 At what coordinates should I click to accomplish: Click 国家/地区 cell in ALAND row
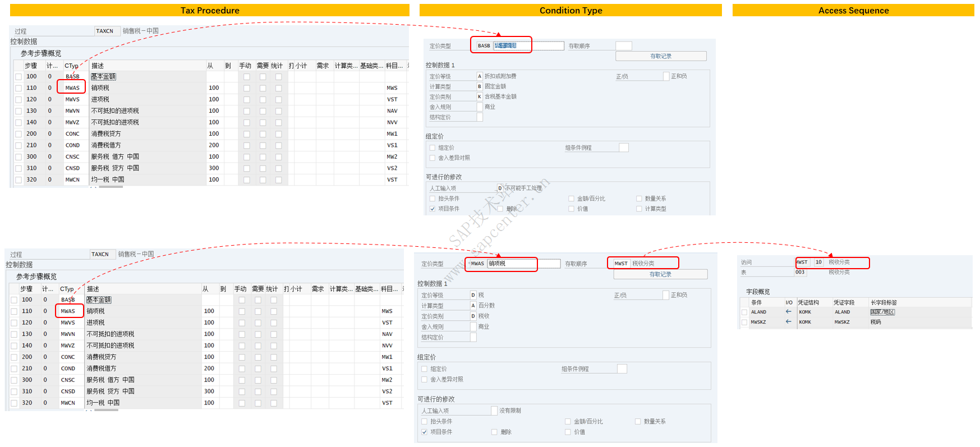click(x=882, y=312)
